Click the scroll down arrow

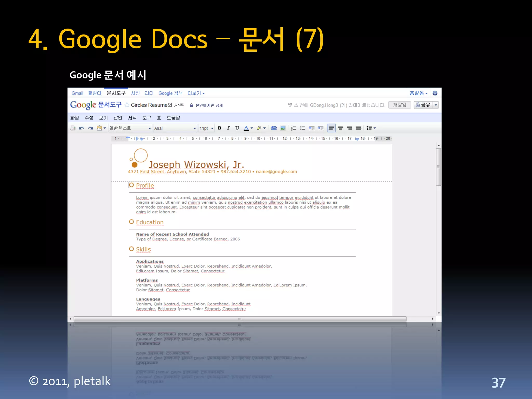click(438, 313)
